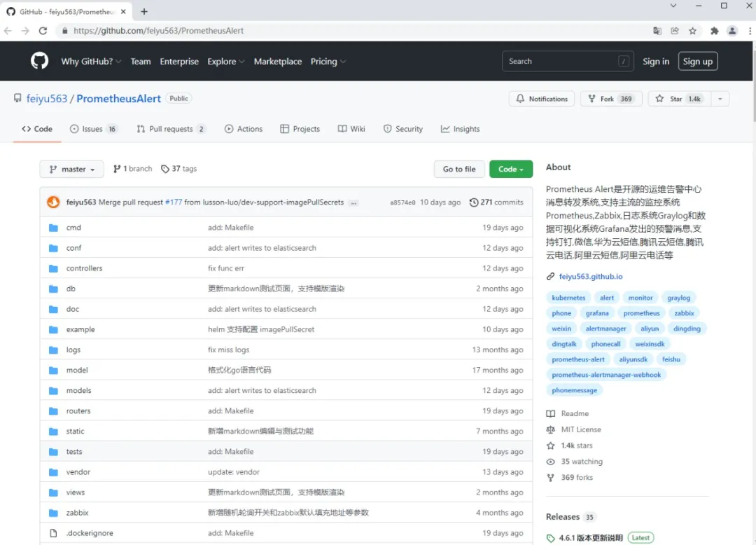This screenshot has height=545, width=756.
Task: Click the MIT License scale icon
Action: coord(550,429)
